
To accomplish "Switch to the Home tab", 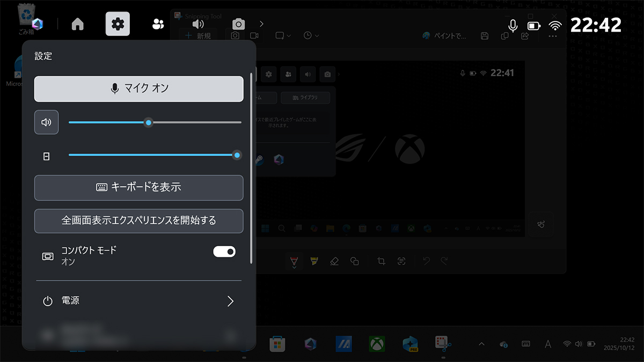I will [78, 24].
